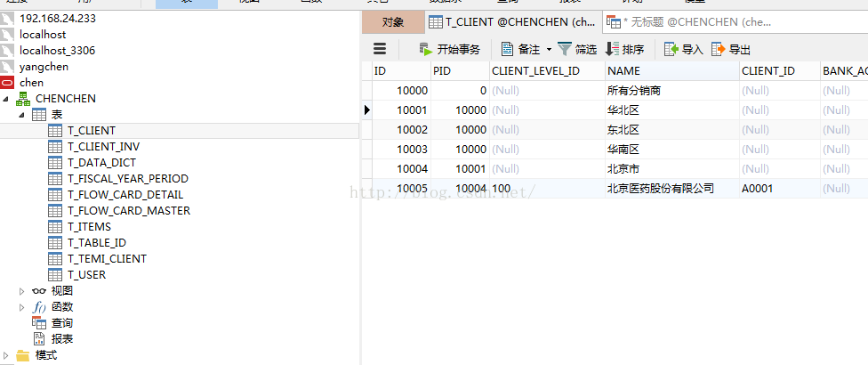Image resolution: width=868 pixels, height=365 pixels.
Task: Select the yangchen connection icon
Action: (x=7, y=67)
